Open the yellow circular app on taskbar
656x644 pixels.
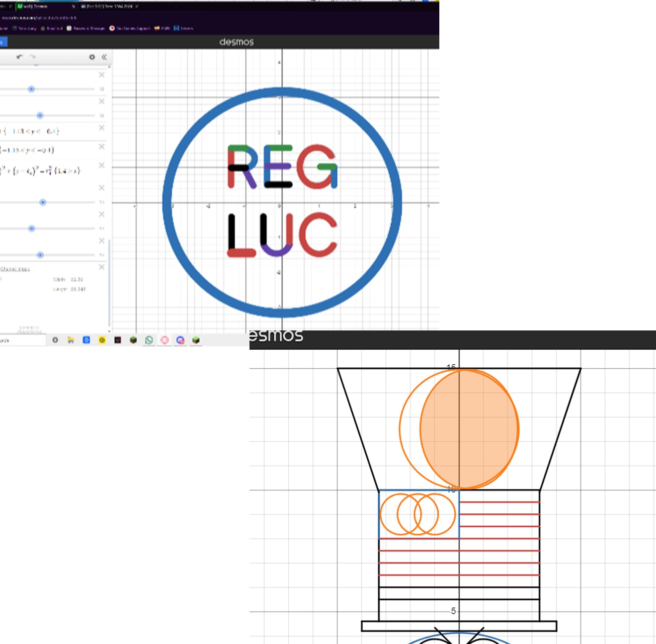click(102, 340)
